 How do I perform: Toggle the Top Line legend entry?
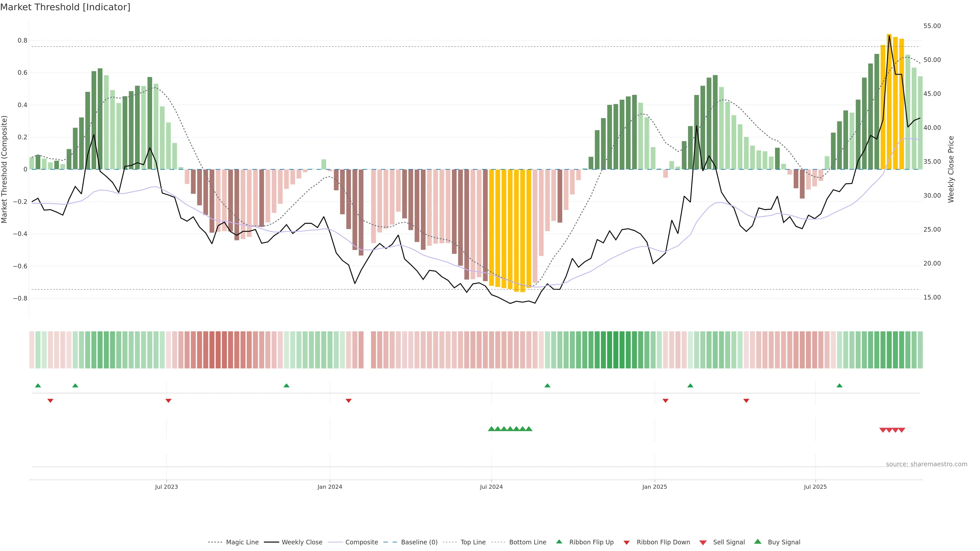click(473, 542)
